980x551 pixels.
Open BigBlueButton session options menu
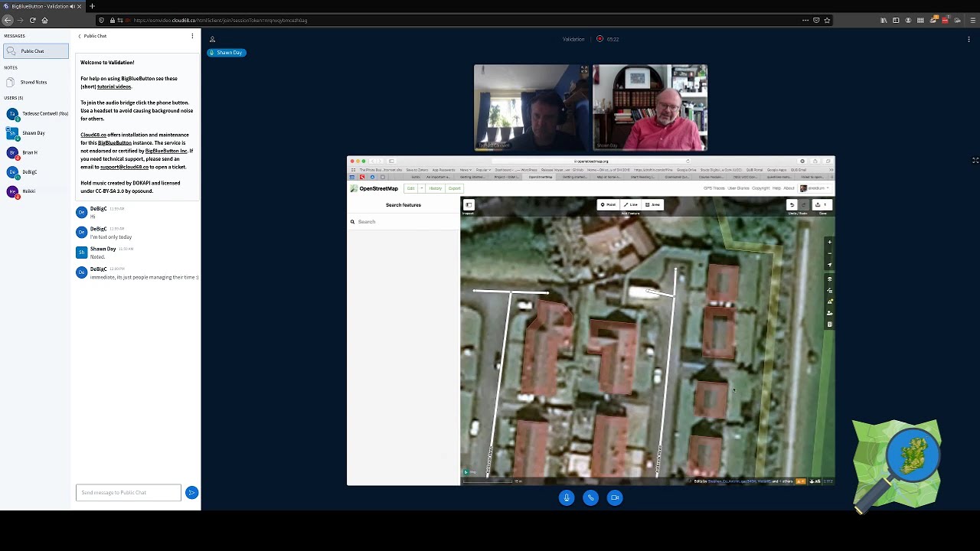pyautogui.click(x=969, y=39)
